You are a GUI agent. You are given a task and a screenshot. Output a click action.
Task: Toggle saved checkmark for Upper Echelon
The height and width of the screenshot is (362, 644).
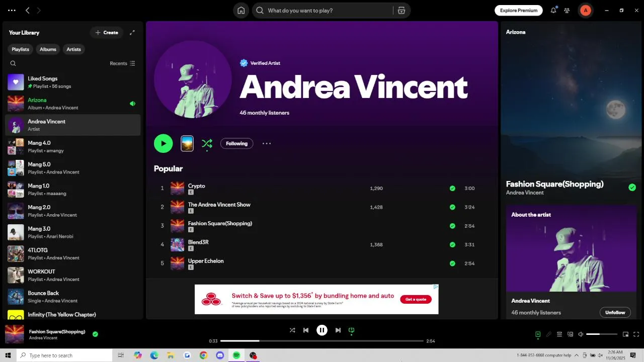click(452, 263)
